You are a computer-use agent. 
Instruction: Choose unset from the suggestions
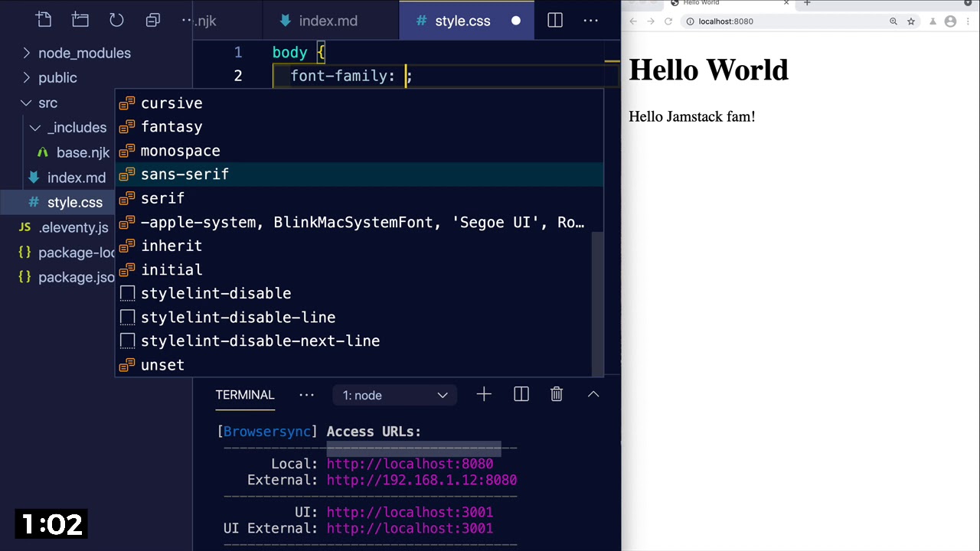[353, 364]
